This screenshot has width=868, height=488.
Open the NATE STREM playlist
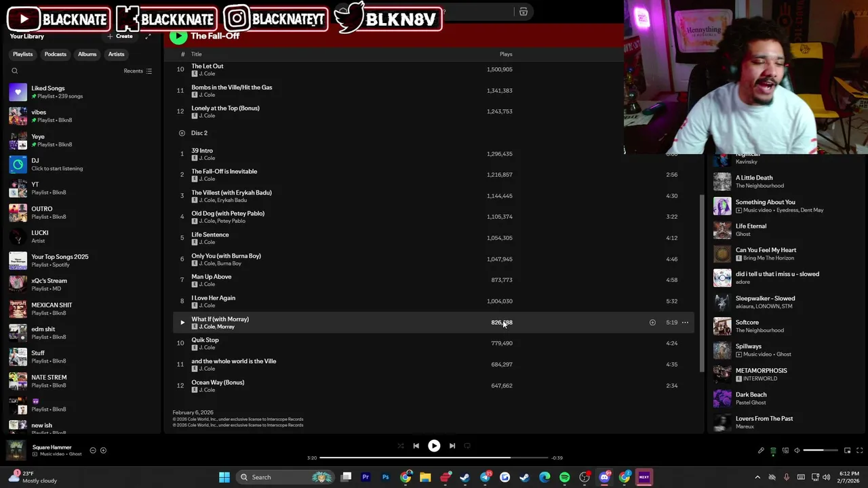click(x=81, y=381)
